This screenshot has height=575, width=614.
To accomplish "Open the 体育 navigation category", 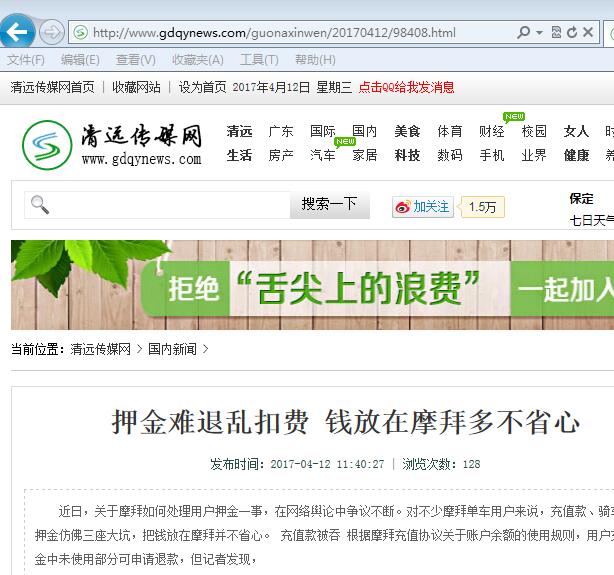I will pyautogui.click(x=450, y=131).
